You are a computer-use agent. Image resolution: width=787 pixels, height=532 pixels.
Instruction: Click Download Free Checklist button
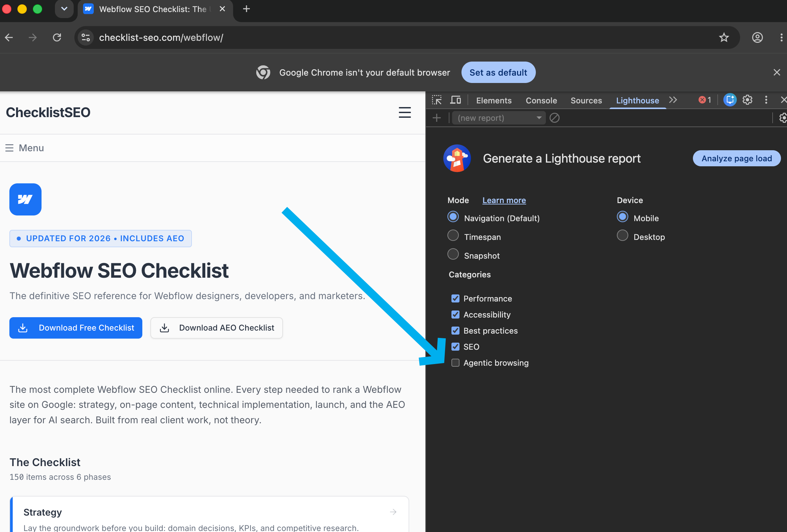(76, 328)
